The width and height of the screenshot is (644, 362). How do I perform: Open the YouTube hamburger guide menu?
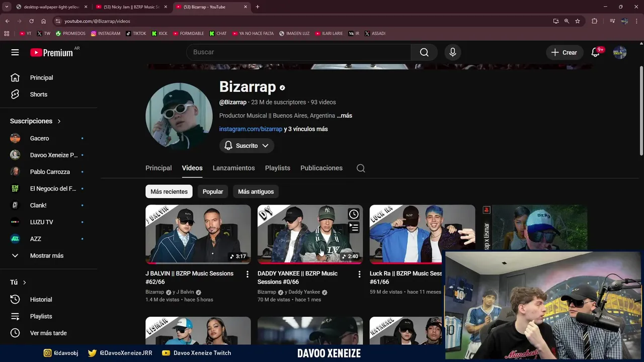pyautogui.click(x=15, y=52)
